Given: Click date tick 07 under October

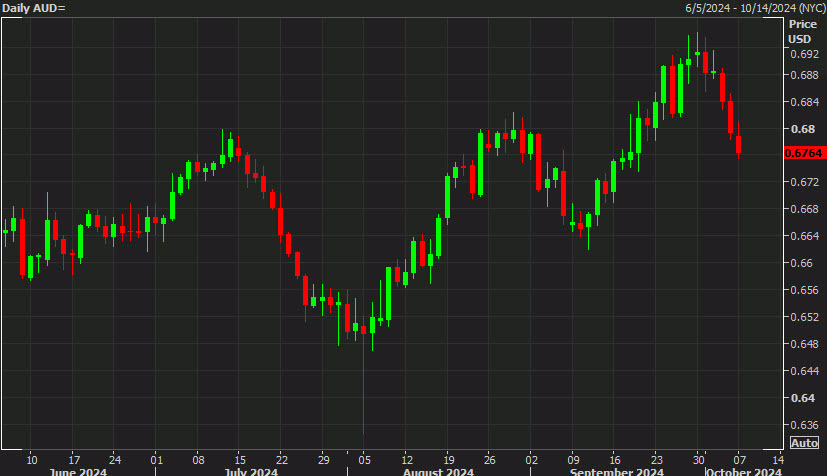Looking at the screenshot, I should 739,460.
